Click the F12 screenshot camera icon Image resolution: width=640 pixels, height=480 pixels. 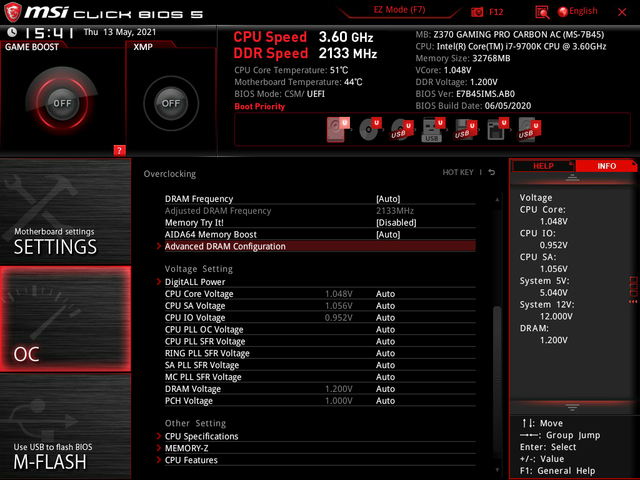(x=477, y=12)
